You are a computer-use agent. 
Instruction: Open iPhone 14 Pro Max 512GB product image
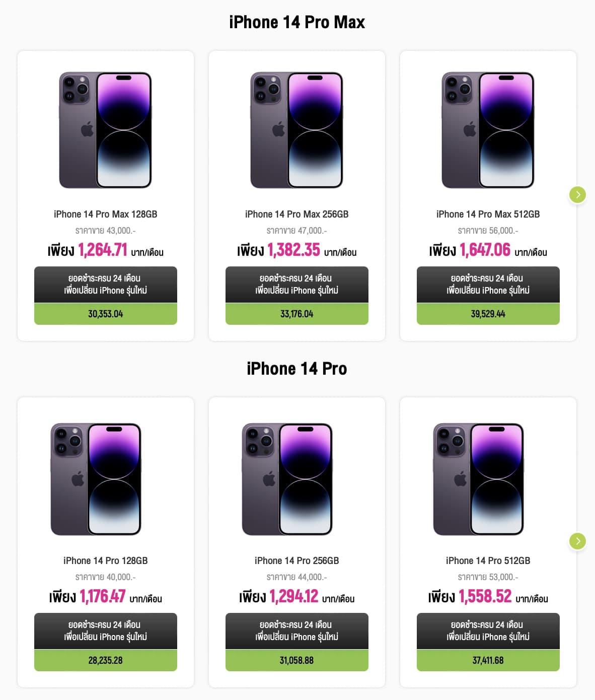click(488, 130)
